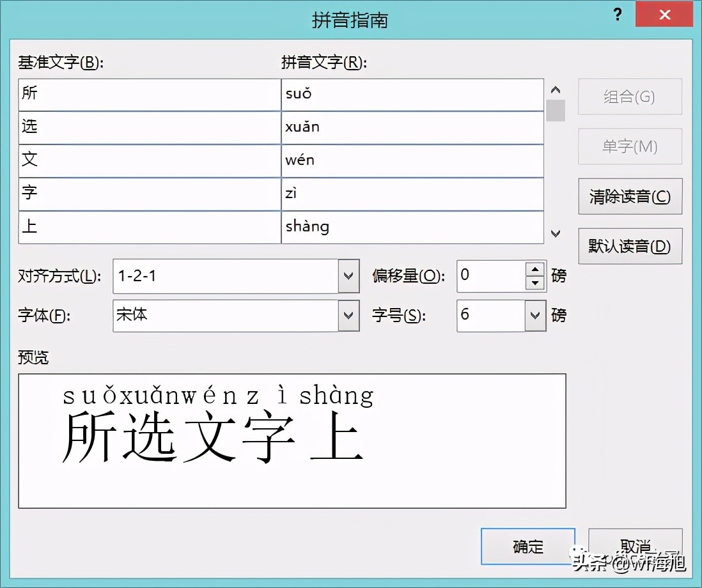Open the 对齐方式 dropdown showing 1-2-1
Image resolution: width=702 pixels, height=588 pixels.
(x=348, y=276)
